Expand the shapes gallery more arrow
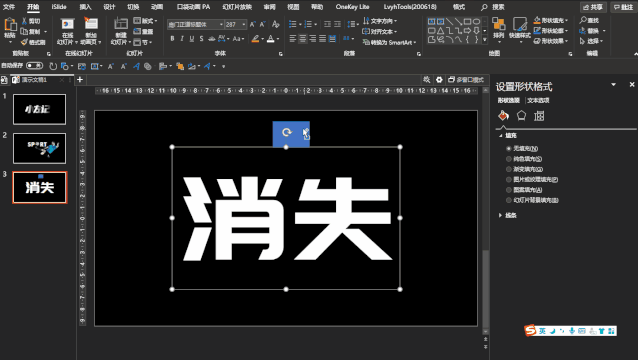Viewport: 638px width, 360px height. (x=485, y=40)
